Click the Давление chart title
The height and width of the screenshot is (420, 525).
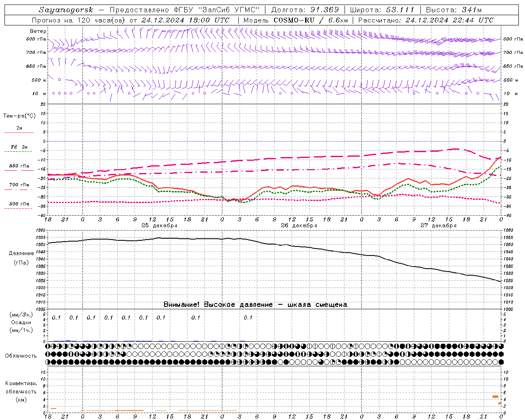point(21,253)
